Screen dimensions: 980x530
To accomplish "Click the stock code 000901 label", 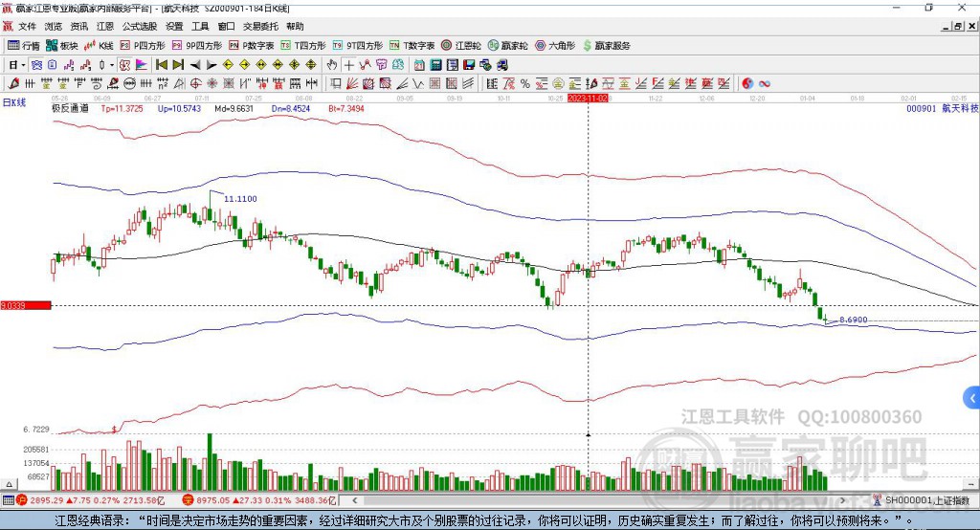I will [x=922, y=109].
